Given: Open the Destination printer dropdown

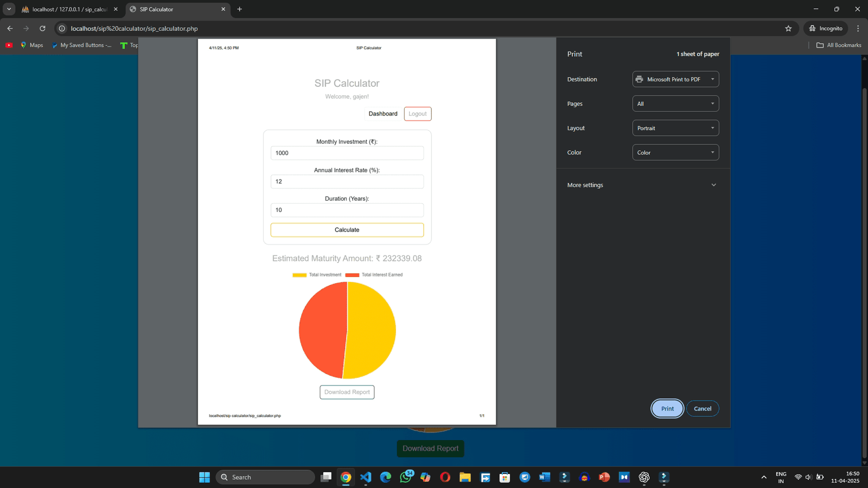Looking at the screenshot, I should tap(675, 79).
